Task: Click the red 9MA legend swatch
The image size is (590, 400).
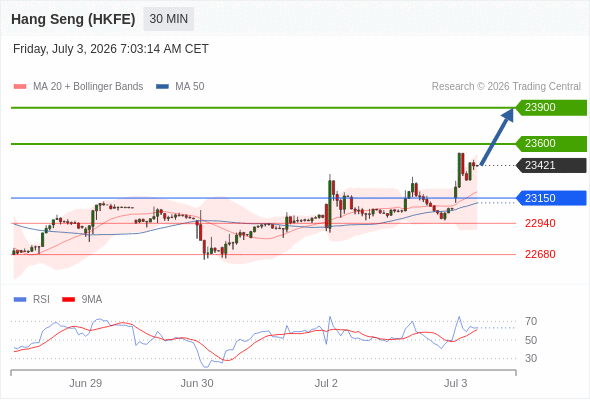Action: pos(68,300)
